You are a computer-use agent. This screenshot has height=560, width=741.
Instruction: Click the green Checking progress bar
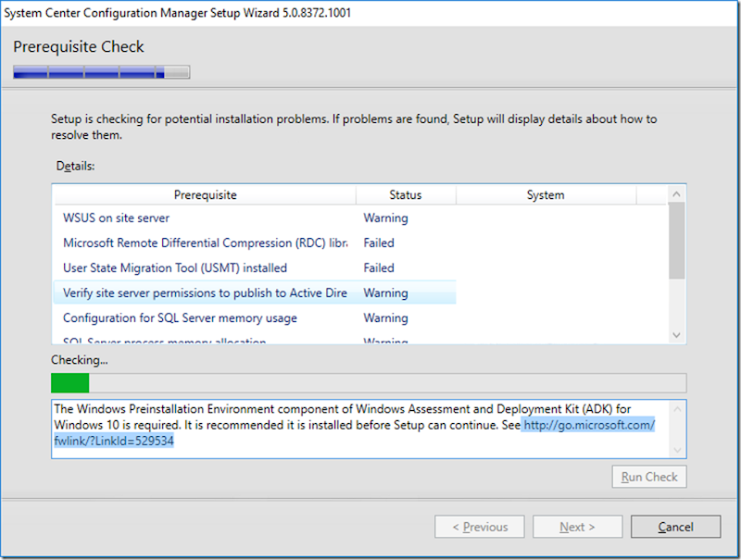369,383
